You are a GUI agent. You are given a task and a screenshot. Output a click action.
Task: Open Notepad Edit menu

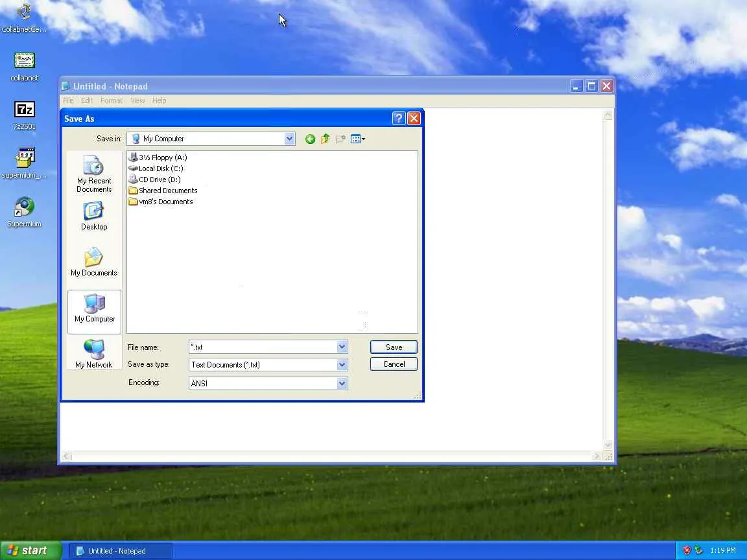point(86,100)
